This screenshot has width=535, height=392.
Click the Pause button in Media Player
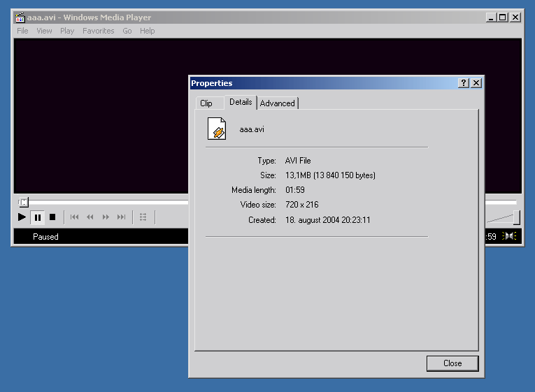tap(38, 217)
